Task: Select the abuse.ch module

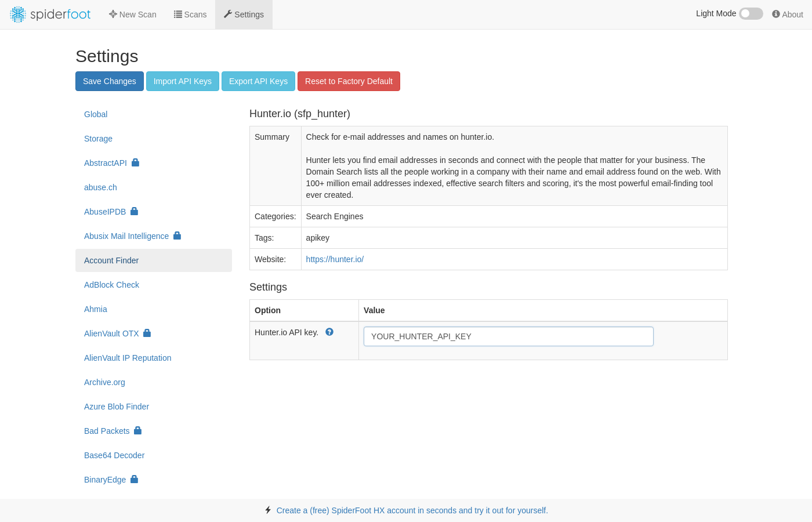Action: tap(154, 187)
